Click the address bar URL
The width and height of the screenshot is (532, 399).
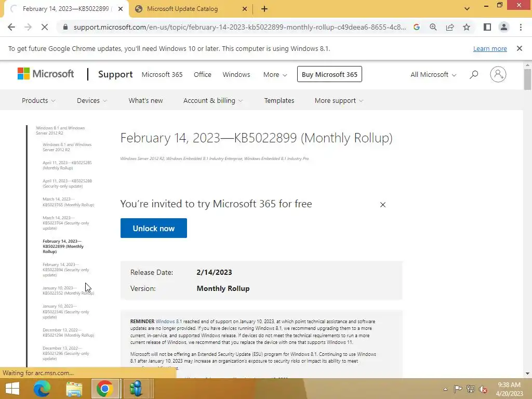point(240,27)
